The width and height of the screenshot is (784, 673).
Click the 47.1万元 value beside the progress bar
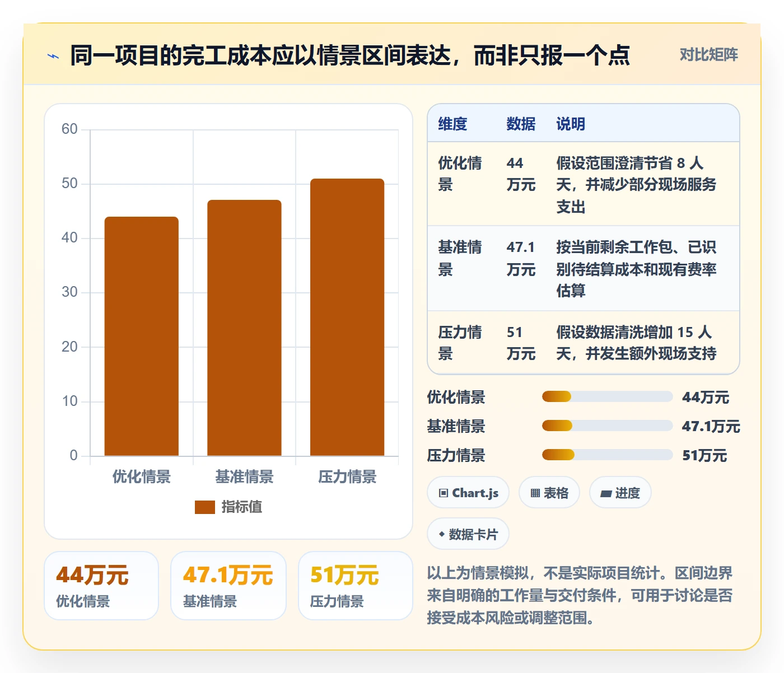pos(711,427)
